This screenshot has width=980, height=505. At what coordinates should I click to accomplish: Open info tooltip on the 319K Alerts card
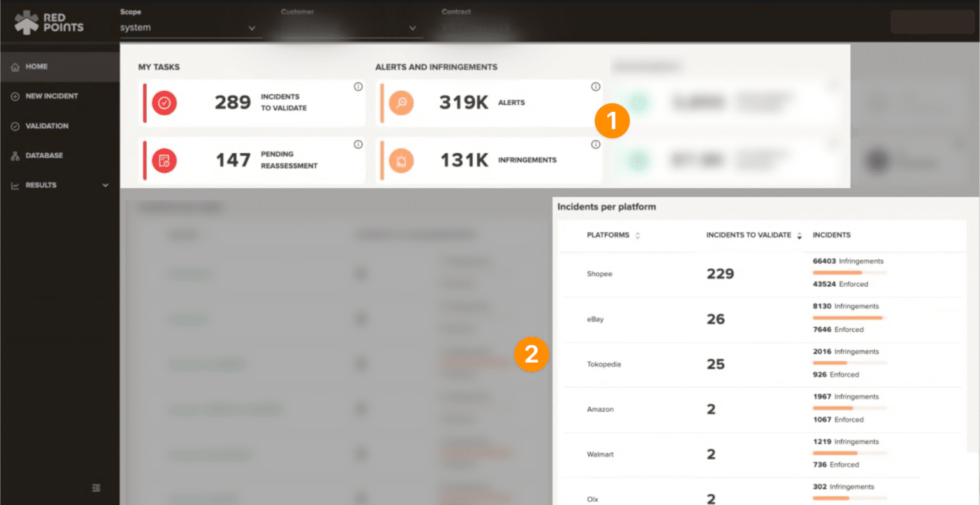596,86
